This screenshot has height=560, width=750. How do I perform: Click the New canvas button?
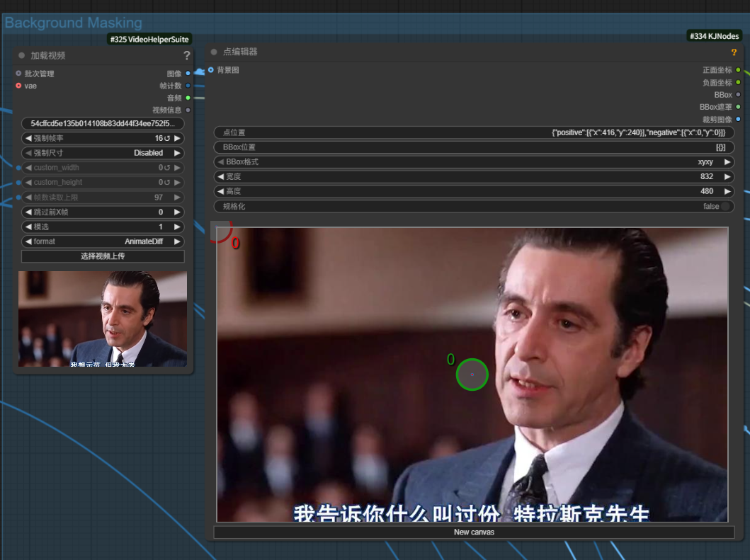click(x=474, y=532)
